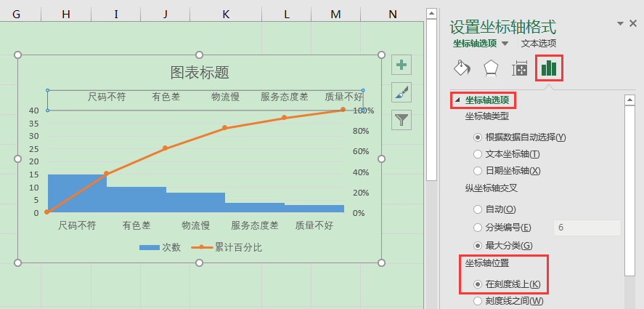Select column L header

[287, 14]
